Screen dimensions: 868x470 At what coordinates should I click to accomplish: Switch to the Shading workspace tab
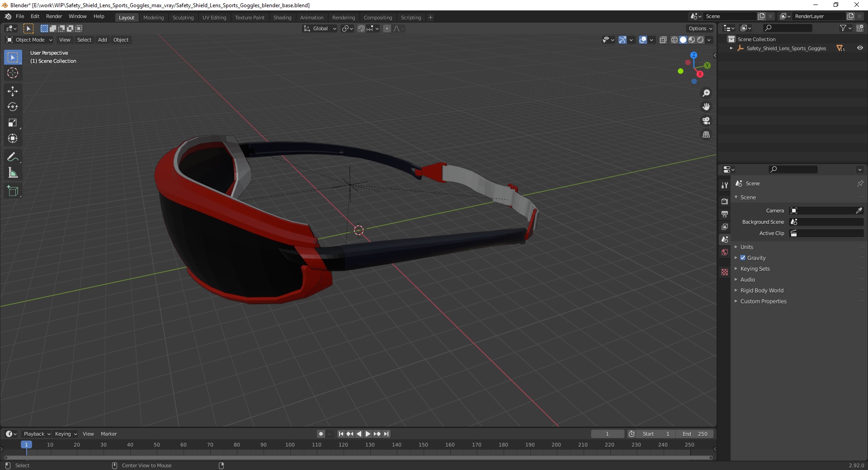click(x=282, y=18)
